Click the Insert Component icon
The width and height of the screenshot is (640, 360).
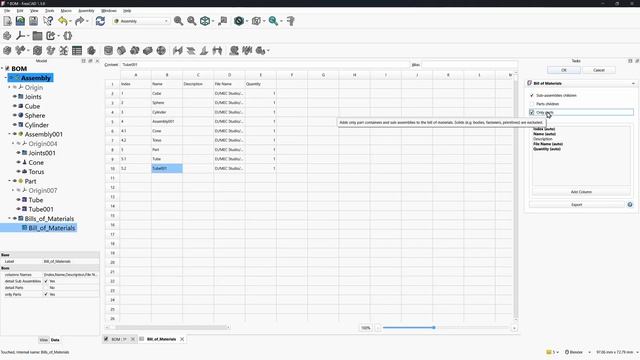20,51
